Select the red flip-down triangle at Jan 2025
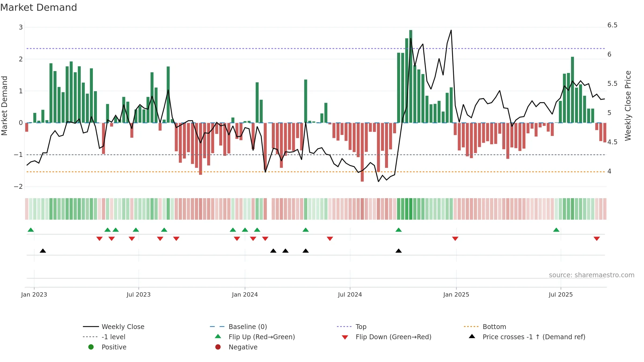 pyautogui.click(x=455, y=239)
